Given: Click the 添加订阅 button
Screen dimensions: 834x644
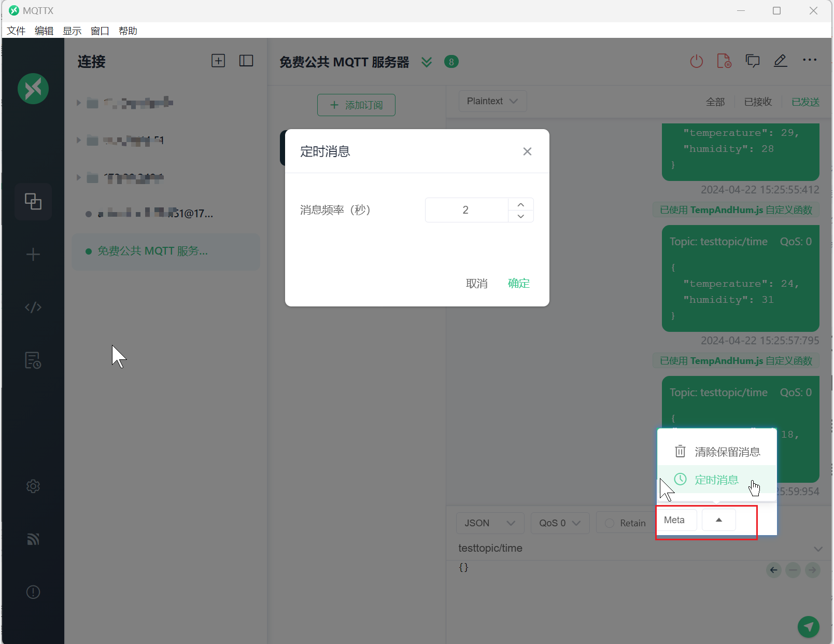Looking at the screenshot, I should point(356,105).
